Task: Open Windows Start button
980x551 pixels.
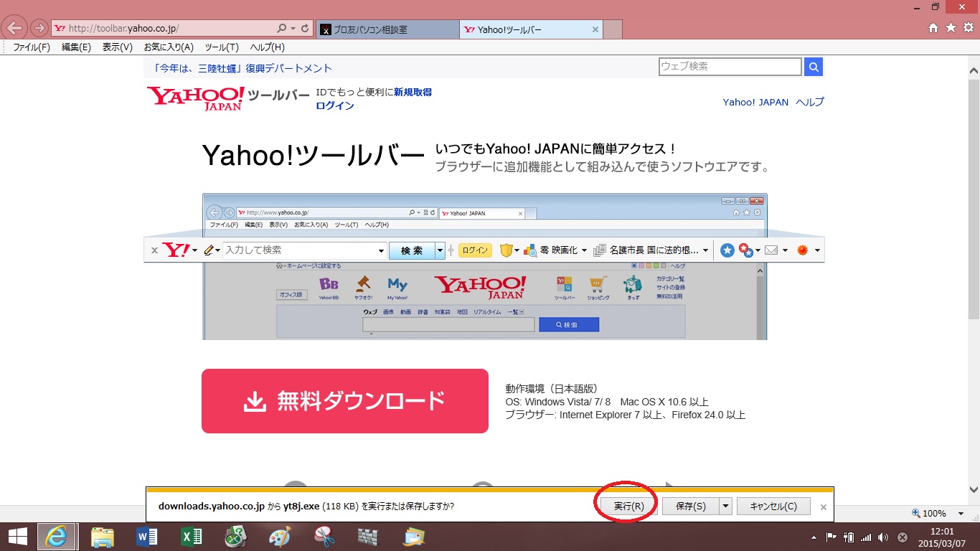Action: coord(18,537)
